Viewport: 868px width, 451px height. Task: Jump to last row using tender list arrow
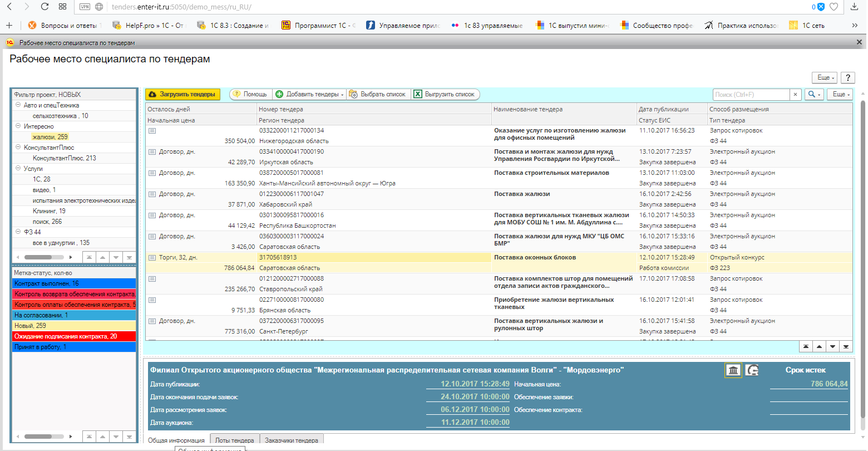pyautogui.click(x=846, y=347)
